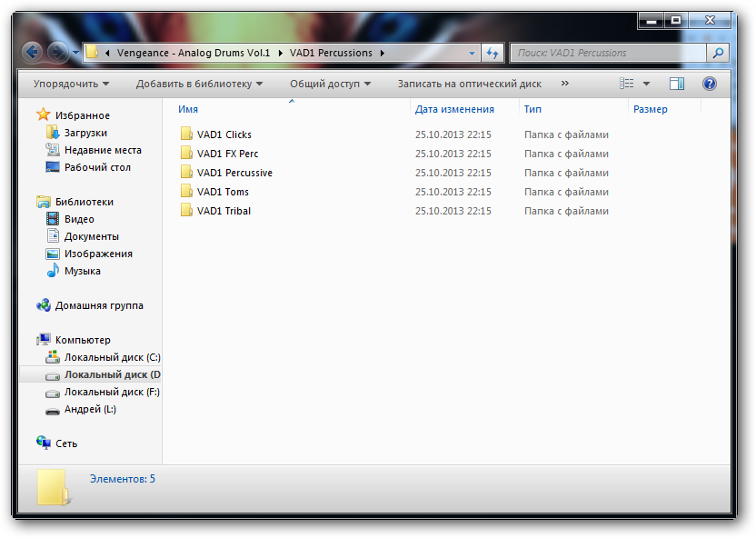Open the Общий доступ menu
The width and height of the screenshot is (756, 538).
coord(331,84)
